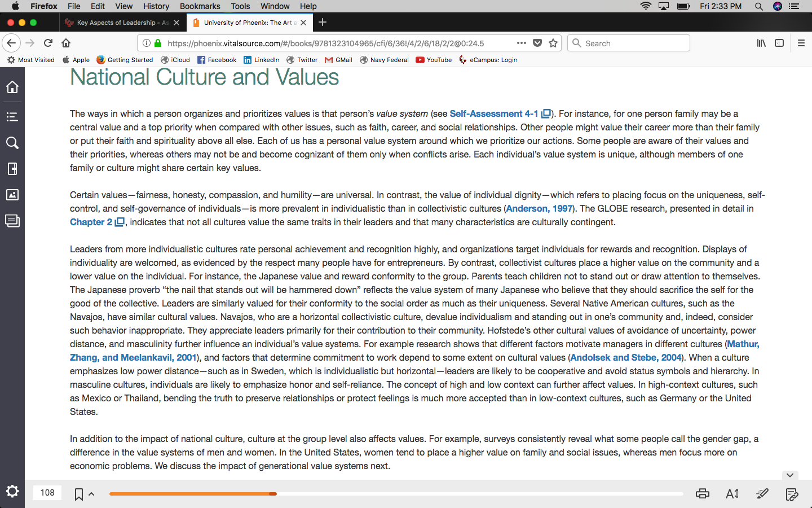Open the text size adjustment icon
Viewport: 812px width, 508px height.
click(732, 494)
